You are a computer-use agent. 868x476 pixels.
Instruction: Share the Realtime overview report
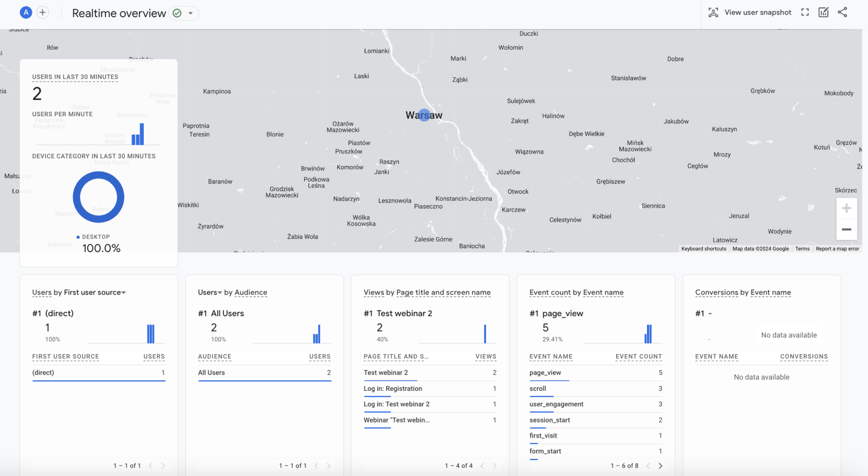point(843,12)
